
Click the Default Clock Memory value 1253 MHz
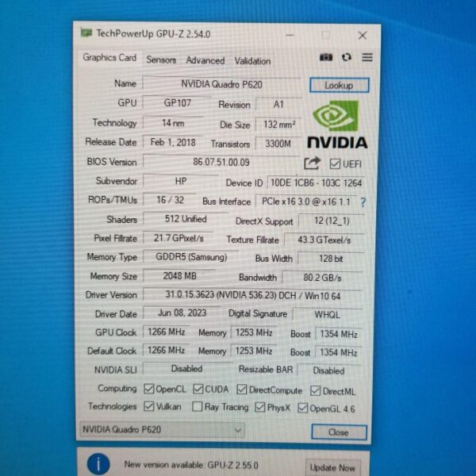[254, 351]
